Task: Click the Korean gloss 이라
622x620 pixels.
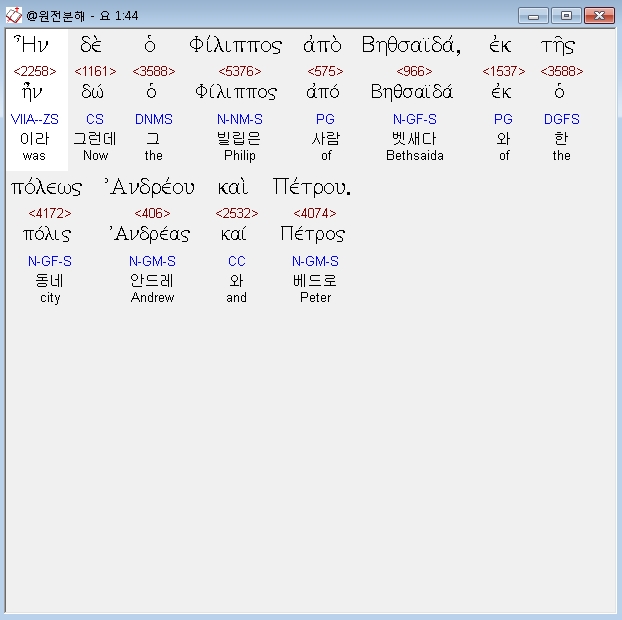Action: (35, 138)
